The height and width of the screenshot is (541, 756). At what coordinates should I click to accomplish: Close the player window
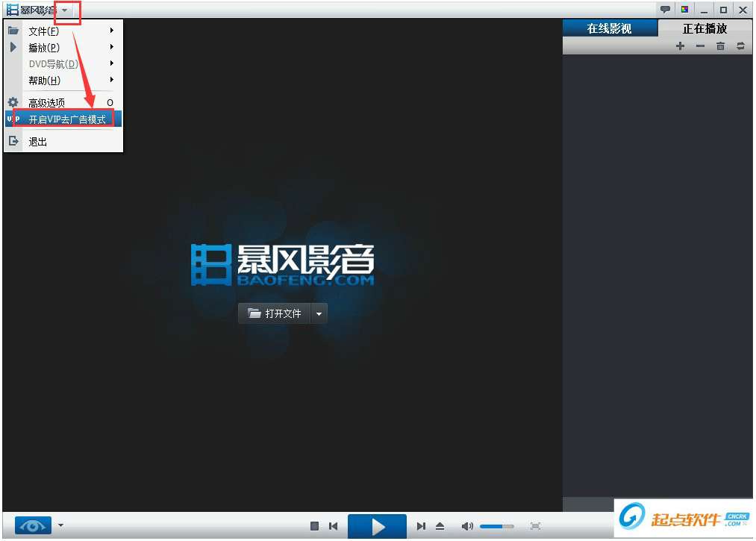click(x=743, y=10)
